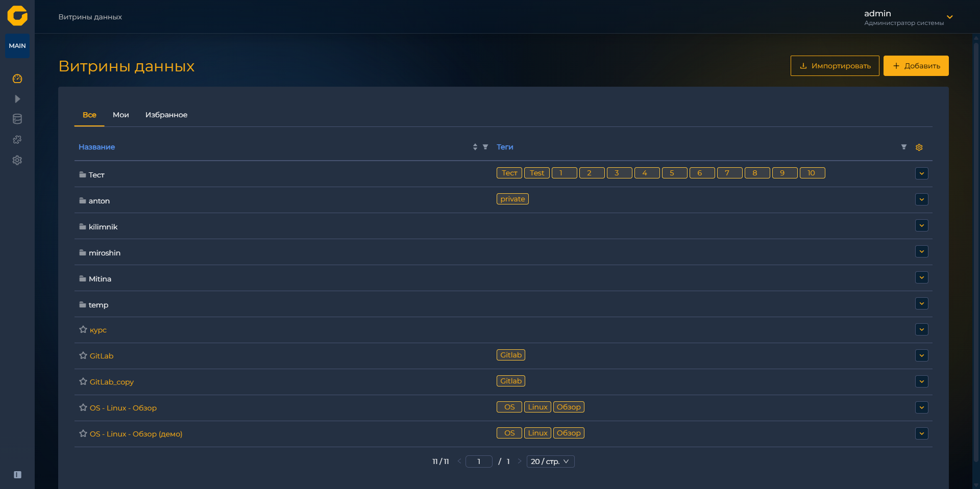Open filter for Теги column

904,147
